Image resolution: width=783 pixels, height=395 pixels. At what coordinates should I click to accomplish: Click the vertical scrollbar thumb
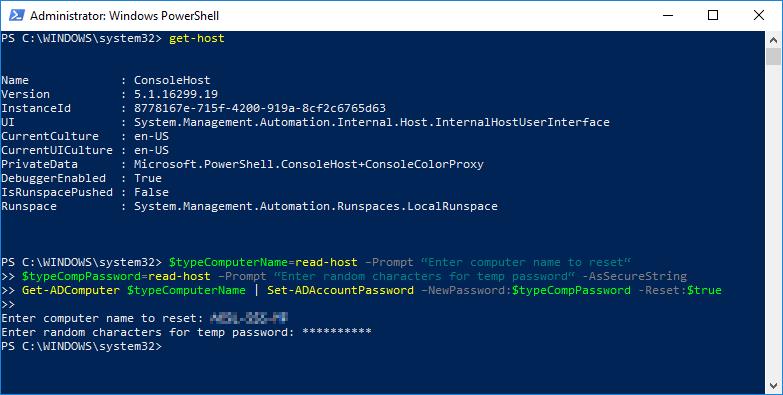[x=774, y=56]
